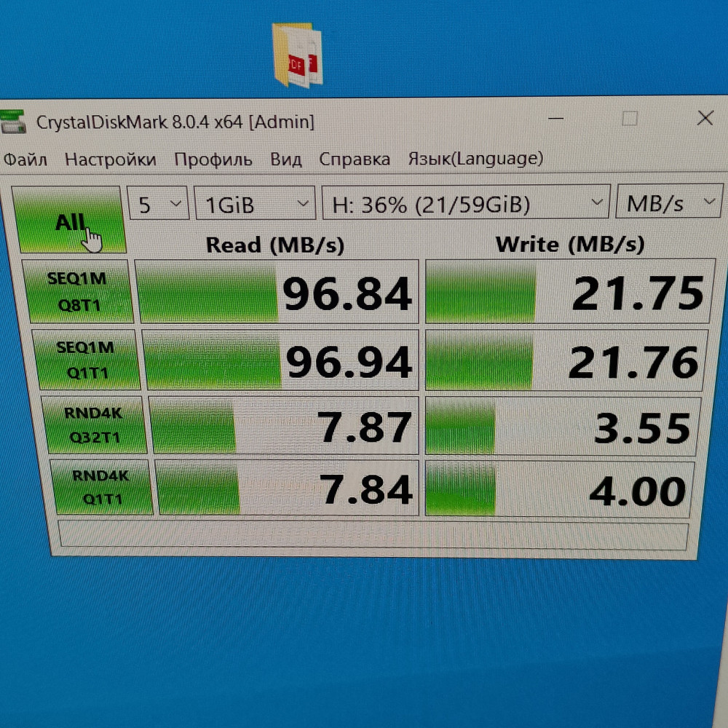Viewport: 728px width, 728px height.
Task: Open the Язык(Language) menu
Action: 475,158
